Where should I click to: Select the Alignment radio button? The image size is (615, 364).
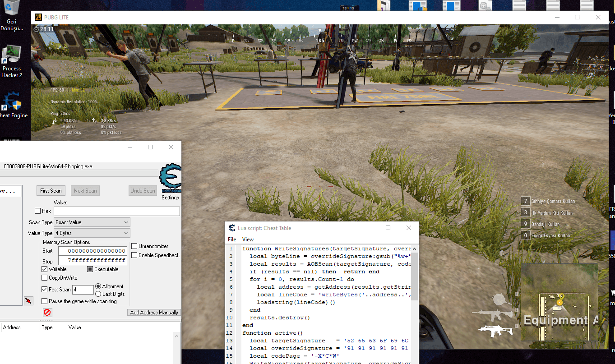point(98,286)
